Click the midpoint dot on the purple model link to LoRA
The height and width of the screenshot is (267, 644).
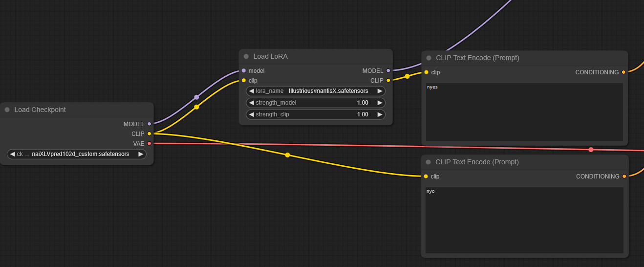click(196, 97)
